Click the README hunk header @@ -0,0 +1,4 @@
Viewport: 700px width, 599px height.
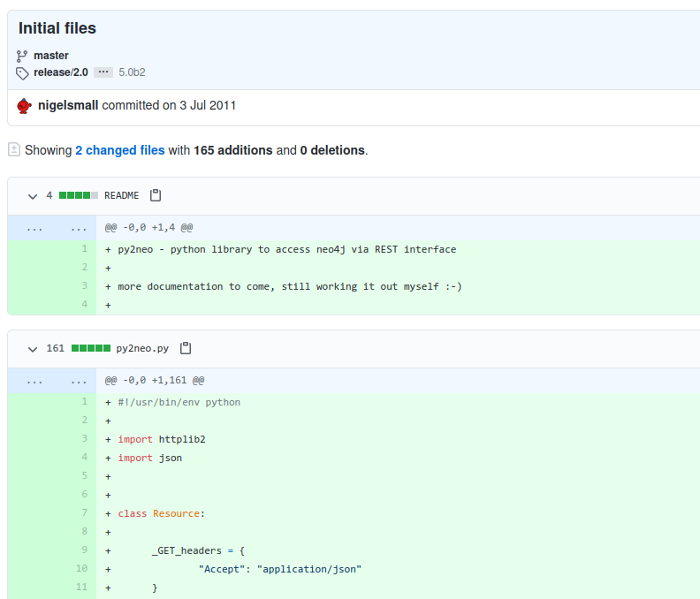pyautogui.click(x=149, y=228)
